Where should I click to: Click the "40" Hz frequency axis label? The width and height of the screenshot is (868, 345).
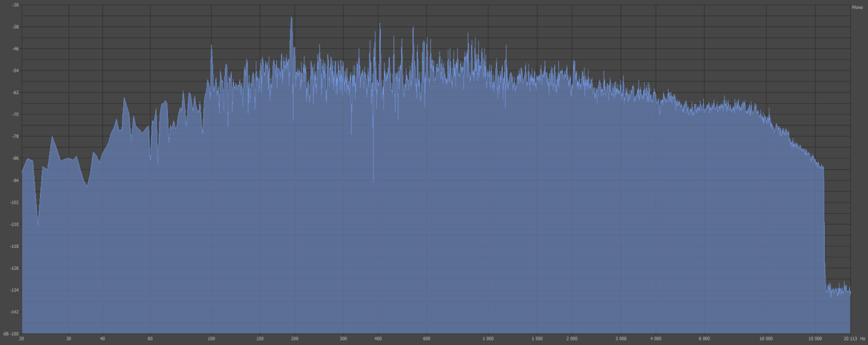(102, 338)
